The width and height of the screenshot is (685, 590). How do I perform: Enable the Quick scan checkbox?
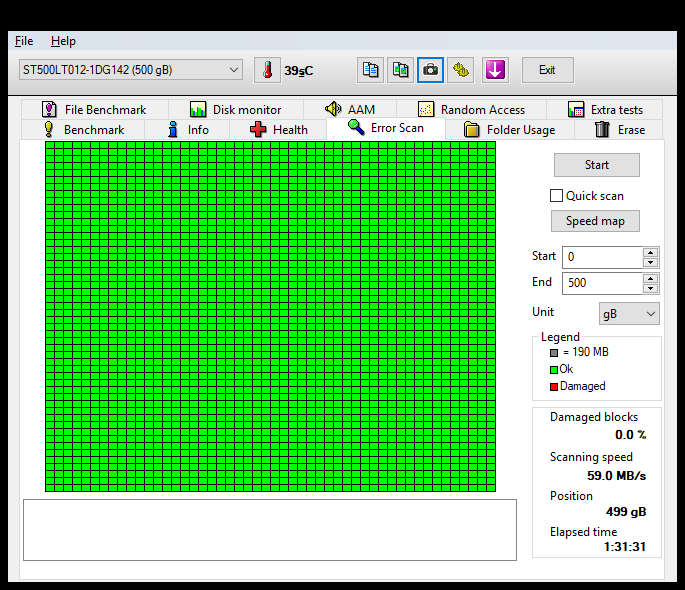pos(557,196)
